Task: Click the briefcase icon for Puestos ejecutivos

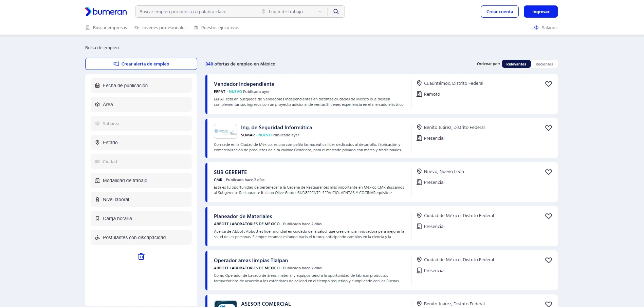Action: point(196,27)
